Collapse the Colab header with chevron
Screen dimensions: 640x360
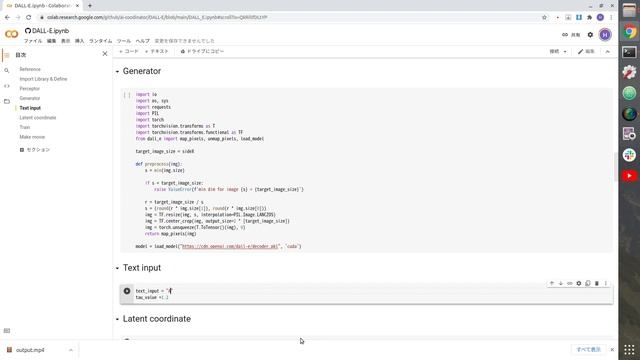point(607,51)
